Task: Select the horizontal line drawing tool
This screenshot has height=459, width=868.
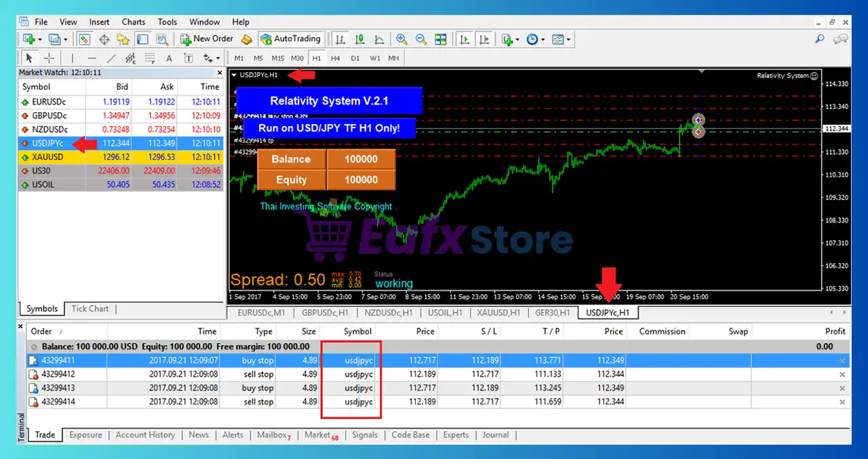Action: pos(92,58)
